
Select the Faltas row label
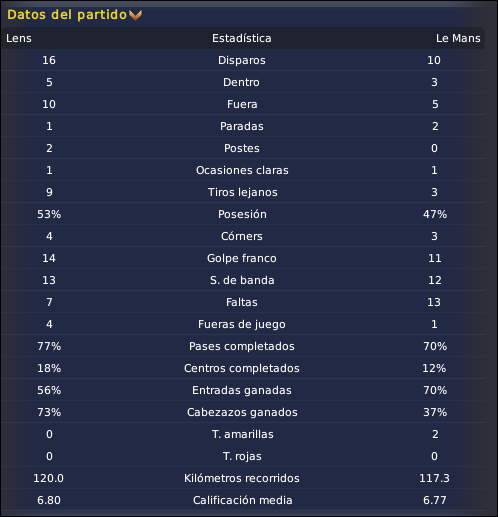[242, 302]
